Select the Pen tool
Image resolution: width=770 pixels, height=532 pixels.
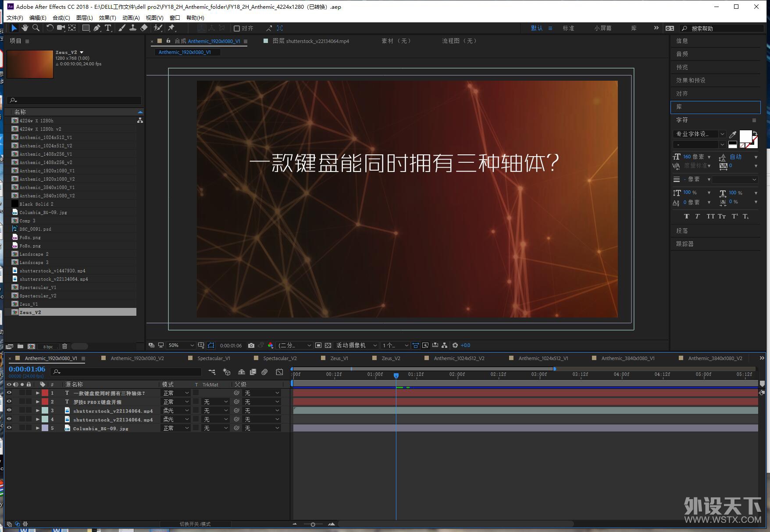coord(97,28)
